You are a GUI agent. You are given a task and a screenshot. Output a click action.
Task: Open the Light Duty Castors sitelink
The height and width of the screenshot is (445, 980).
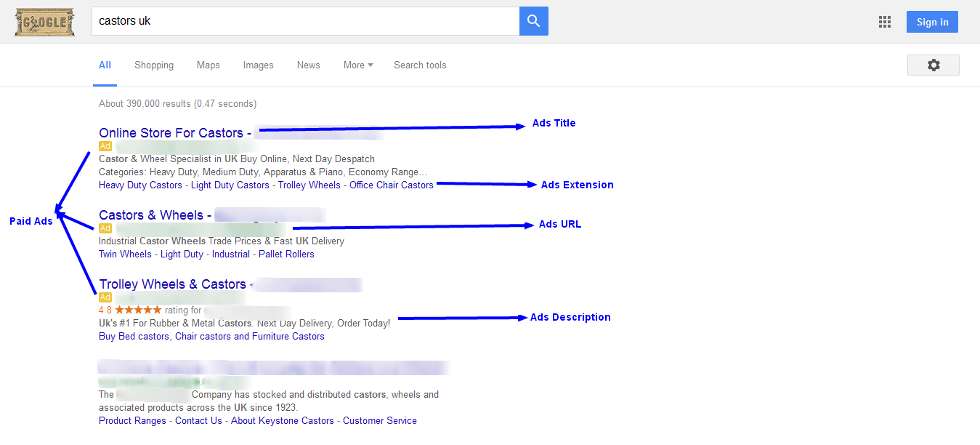tap(230, 185)
